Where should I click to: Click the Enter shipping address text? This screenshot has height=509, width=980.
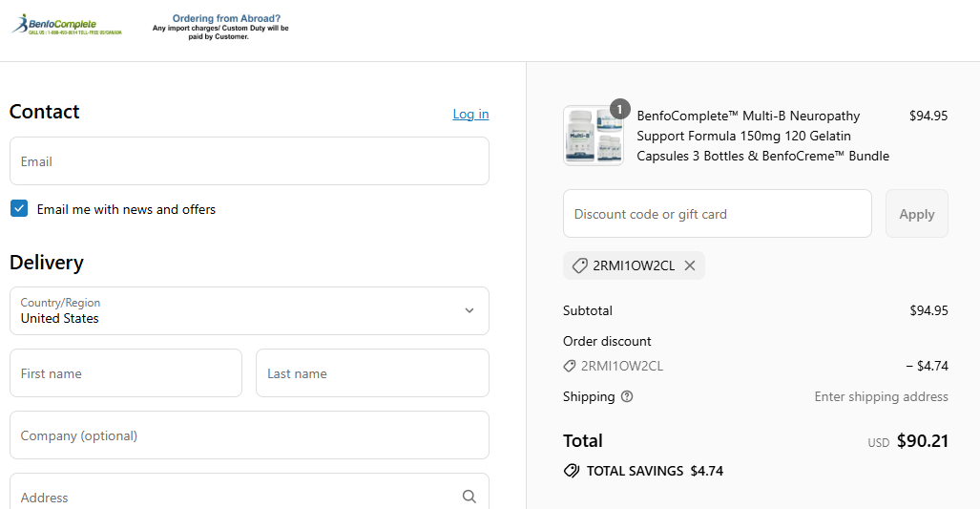click(x=882, y=396)
